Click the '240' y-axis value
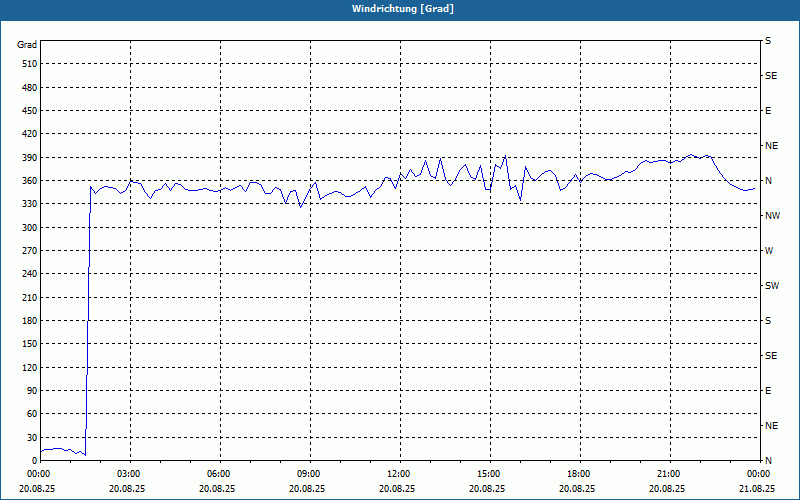 [x=30, y=274]
